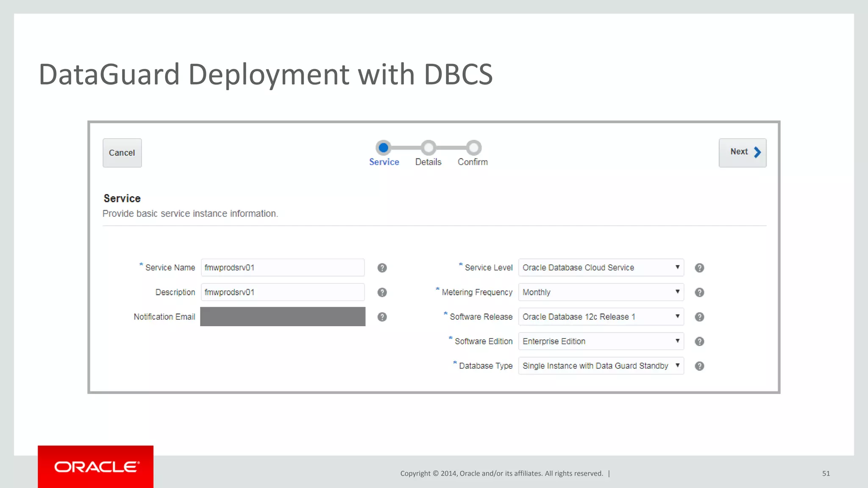Viewport: 868px width, 488px height.
Task: Open help for Description field
Action: pyautogui.click(x=382, y=292)
